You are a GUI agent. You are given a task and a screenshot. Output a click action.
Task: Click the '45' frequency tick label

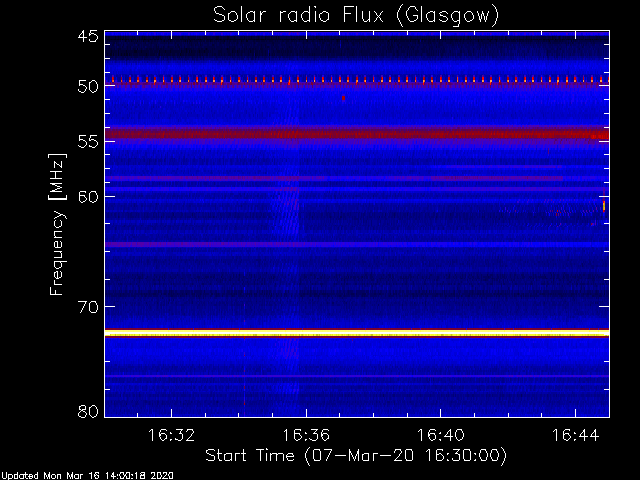coord(88,37)
